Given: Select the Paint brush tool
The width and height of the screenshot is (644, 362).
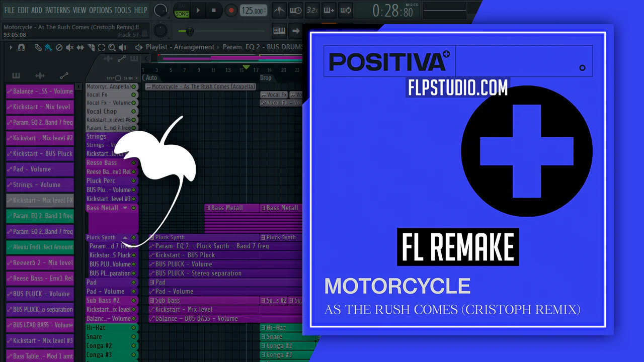Looking at the screenshot, I should click(x=48, y=47).
